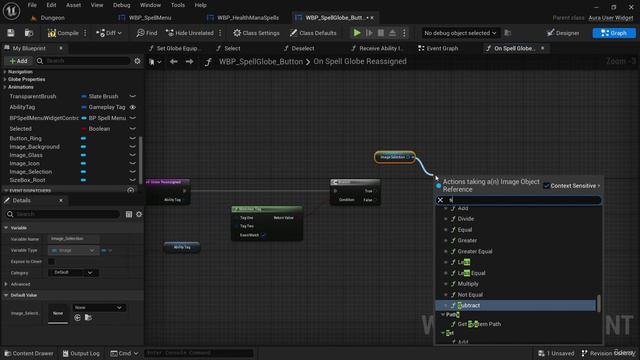Start Play in editor

[x=357, y=33]
